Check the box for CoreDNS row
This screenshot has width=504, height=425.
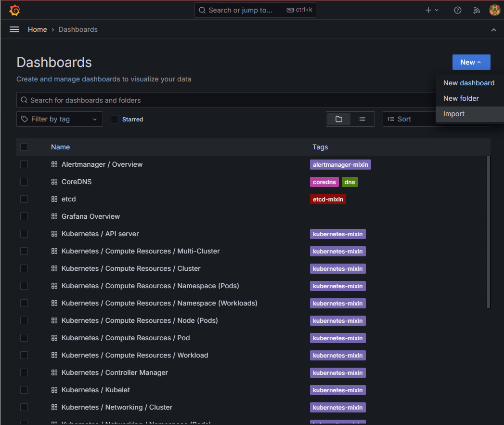point(24,182)
